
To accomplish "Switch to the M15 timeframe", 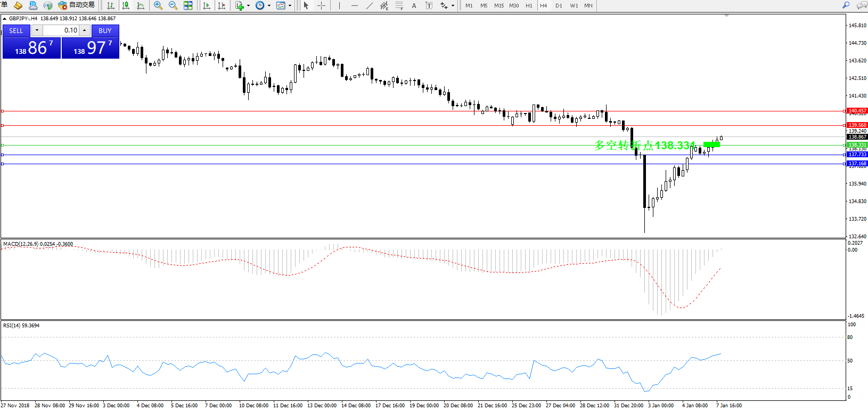I will [x=498, y=5].
